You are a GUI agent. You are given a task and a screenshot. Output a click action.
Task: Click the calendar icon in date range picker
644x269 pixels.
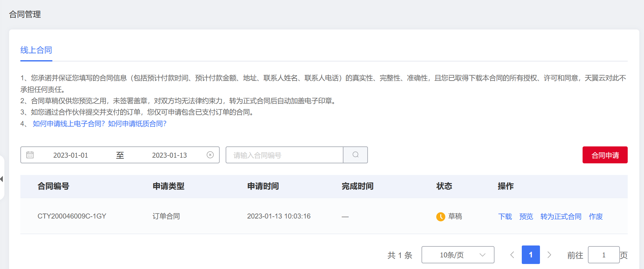click(30, 155)
